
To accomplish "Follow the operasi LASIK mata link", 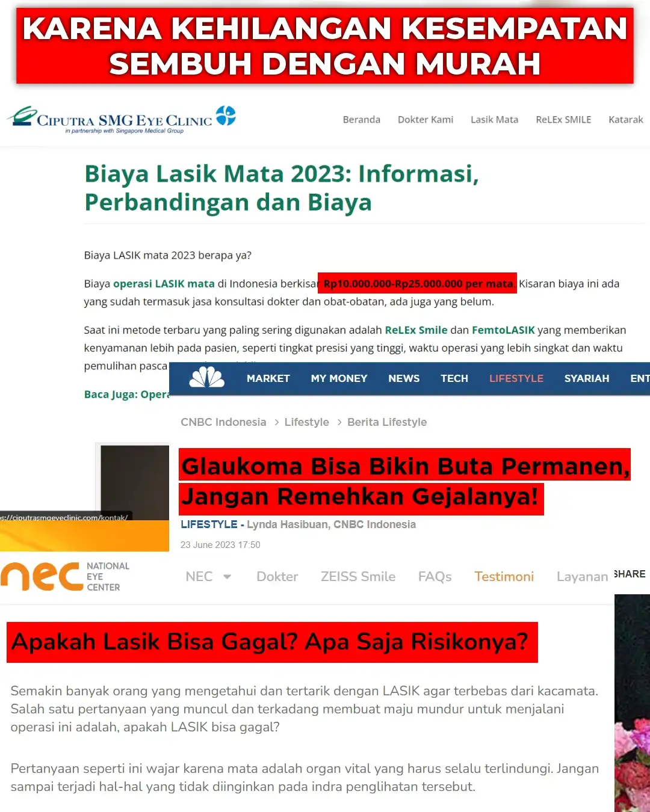I will pyautogui.click(x=164, y=284).
